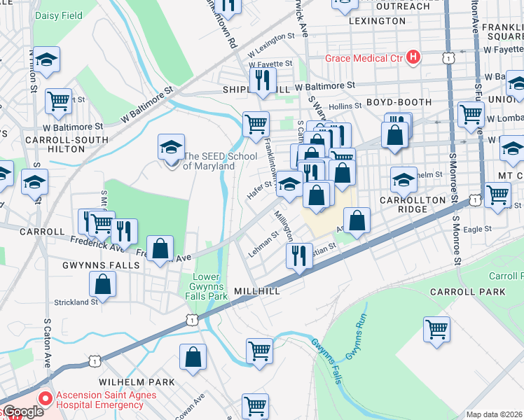Select the GWYNNS FALLS neighborhood label
524x420 pixels.
[x=102, y=265]
